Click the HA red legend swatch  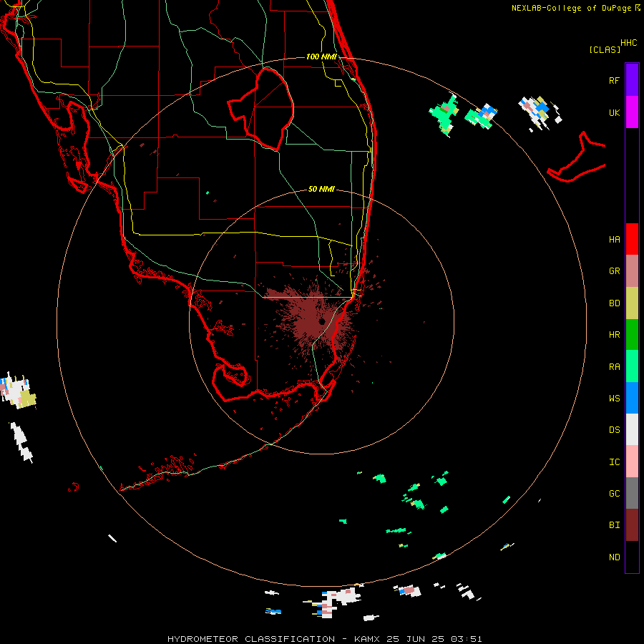(x=632, y=239)
